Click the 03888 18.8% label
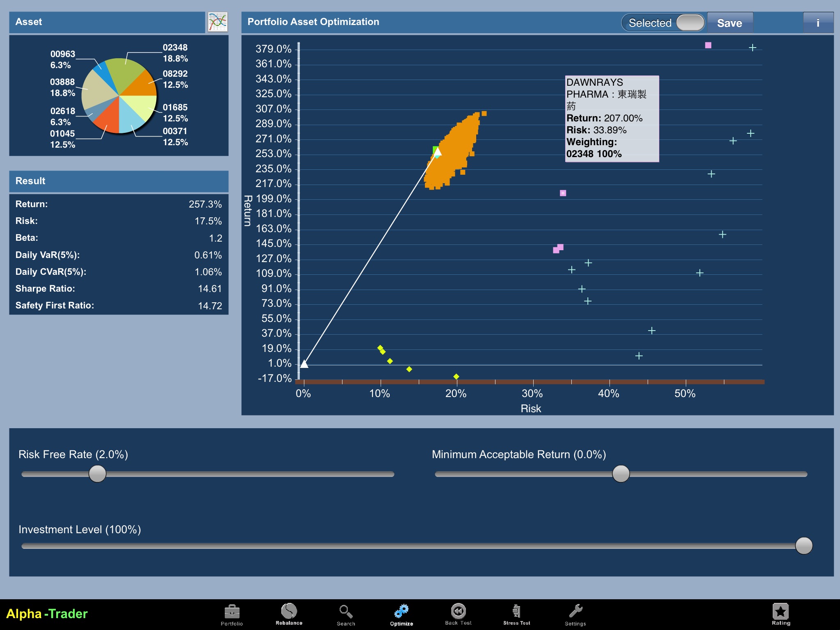 pos(62,87)
